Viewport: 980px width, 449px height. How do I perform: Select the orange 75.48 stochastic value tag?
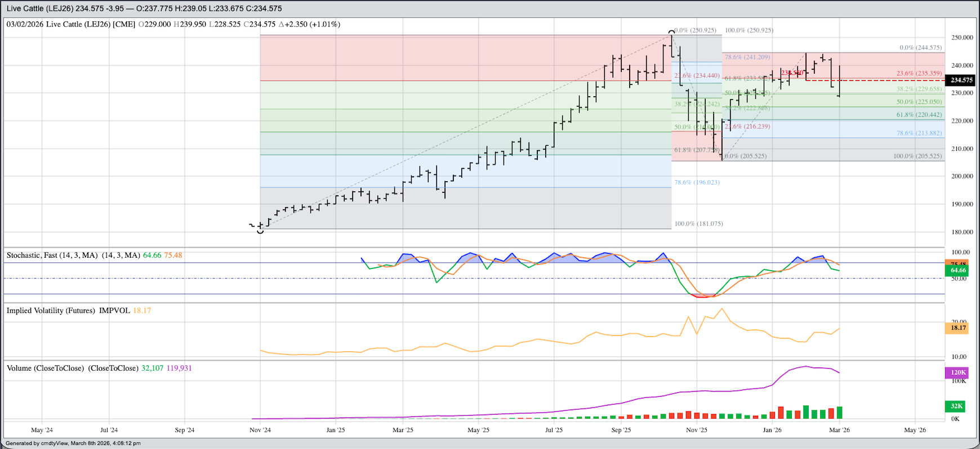coord(956,263)
